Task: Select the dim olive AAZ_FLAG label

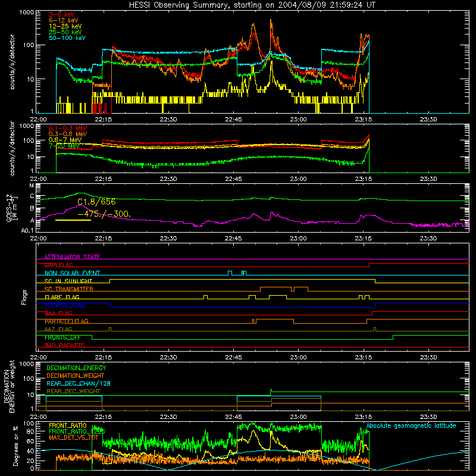Action: [x=58, y=330]
